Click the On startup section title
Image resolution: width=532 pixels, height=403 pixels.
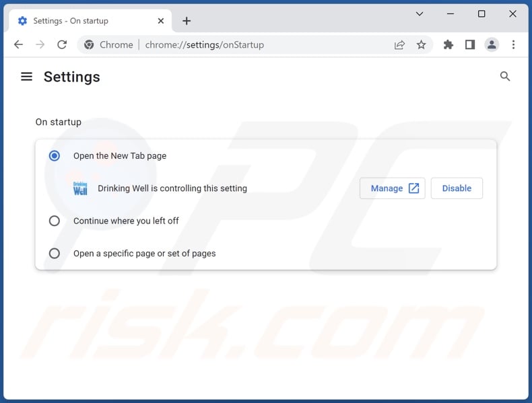click(x=59, y=122)
